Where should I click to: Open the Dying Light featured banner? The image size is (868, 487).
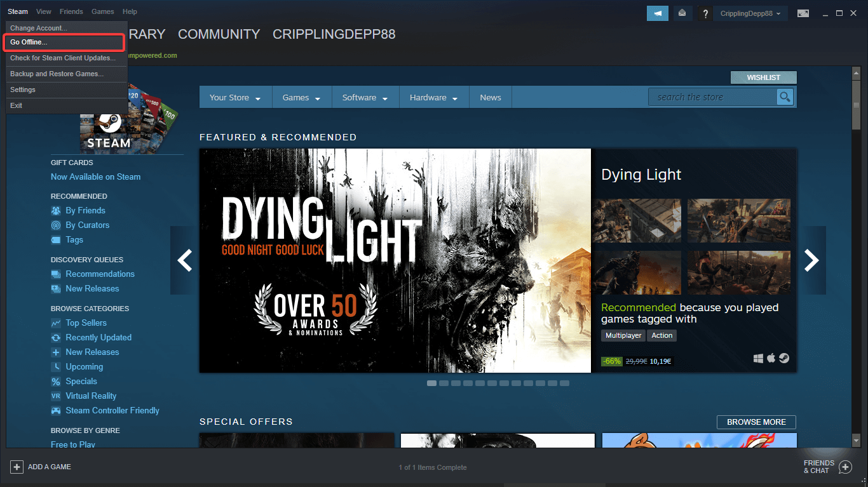coord(395,260)
